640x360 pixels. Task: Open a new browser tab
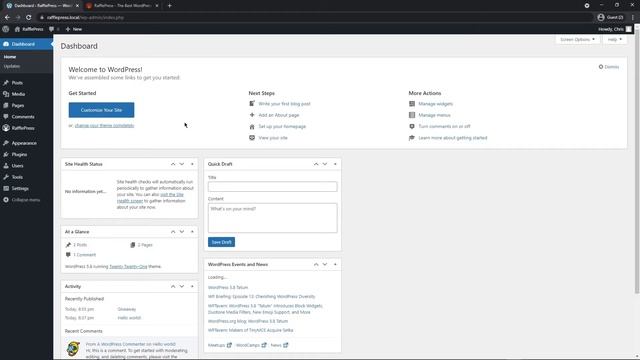169,6
